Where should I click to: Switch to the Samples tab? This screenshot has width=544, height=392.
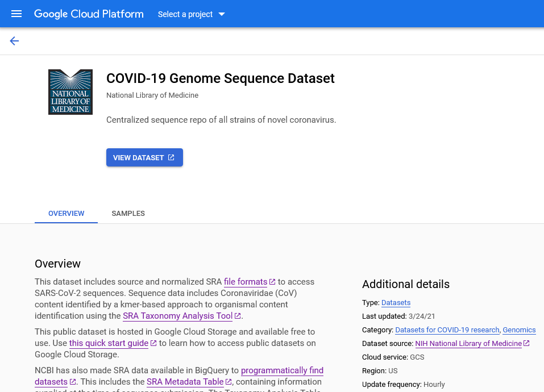(x=128, y=214)
